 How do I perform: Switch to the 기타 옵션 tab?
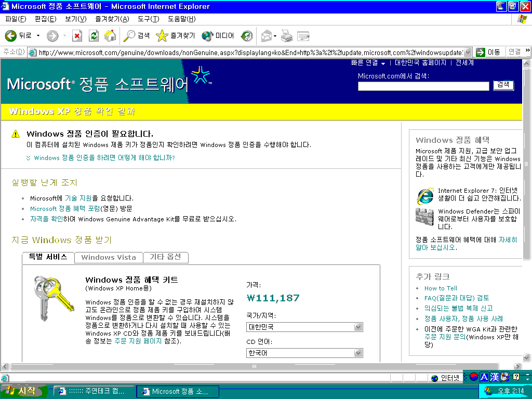point(165,258)
